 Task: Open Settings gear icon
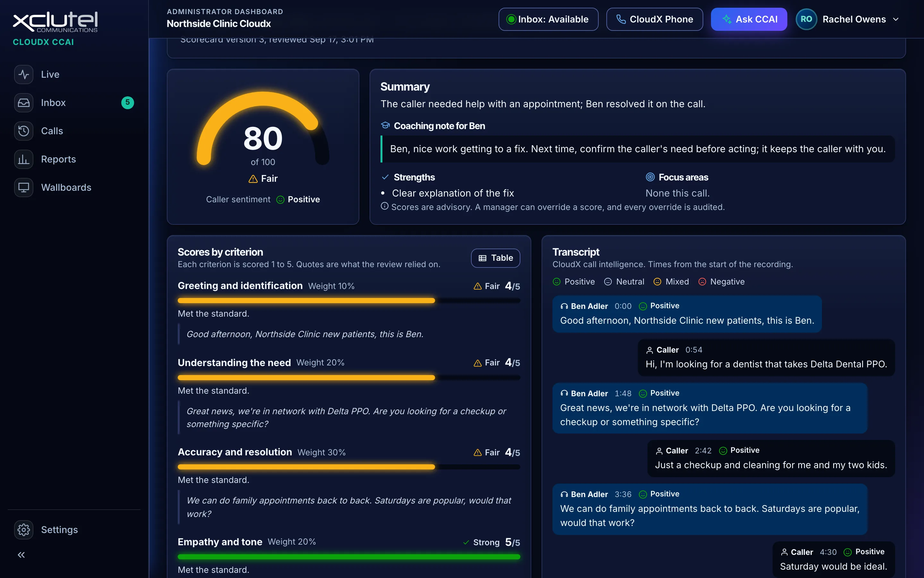tap(24, 530)
